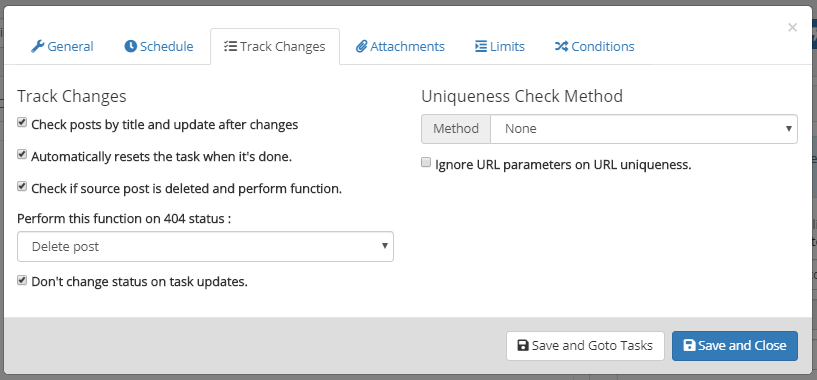
Task: Open the Delete post function dropdown
Action: pos(205,247)
